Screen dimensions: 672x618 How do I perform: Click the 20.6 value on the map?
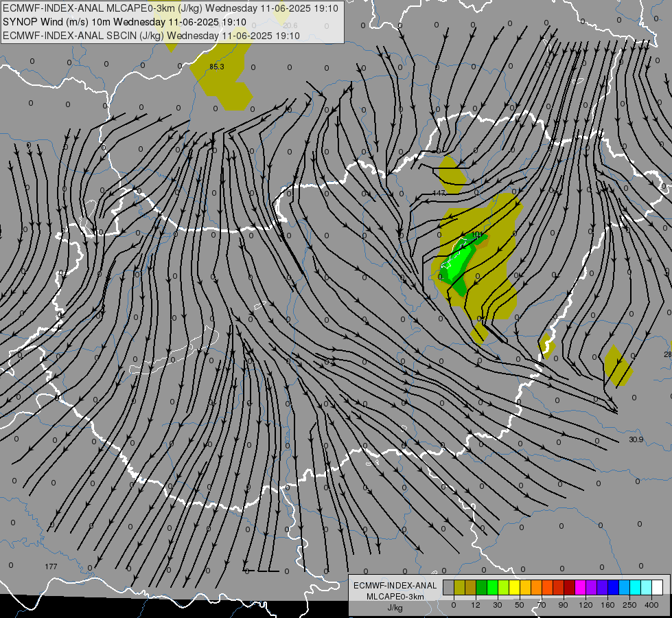(290, 25)
